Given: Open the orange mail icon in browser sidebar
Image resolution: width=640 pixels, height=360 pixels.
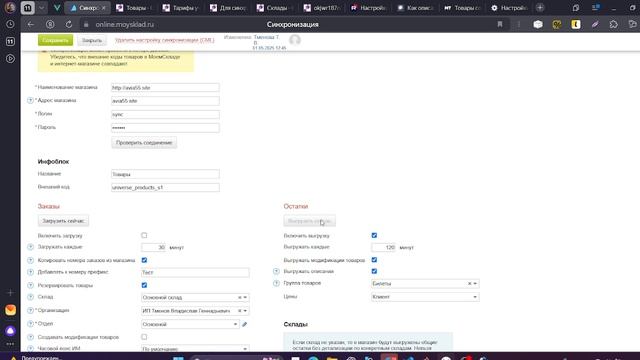Looking at the screenshot, I should [10, 310].
